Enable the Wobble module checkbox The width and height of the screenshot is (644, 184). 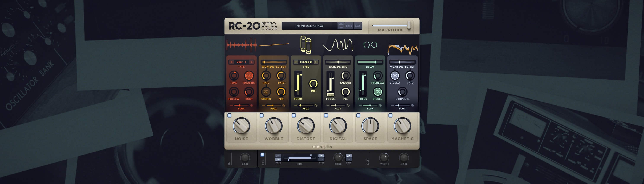click(x=262, y=116)
